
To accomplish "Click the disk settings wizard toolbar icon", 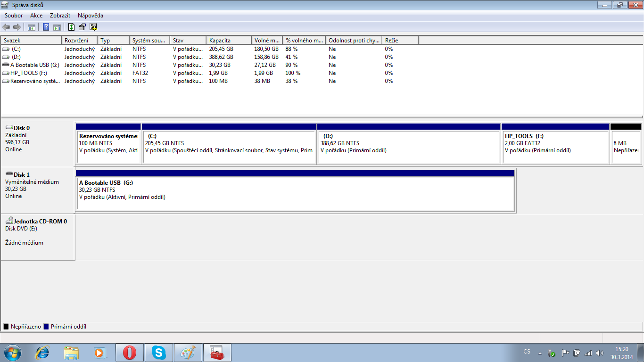I will tap(93, 27).
